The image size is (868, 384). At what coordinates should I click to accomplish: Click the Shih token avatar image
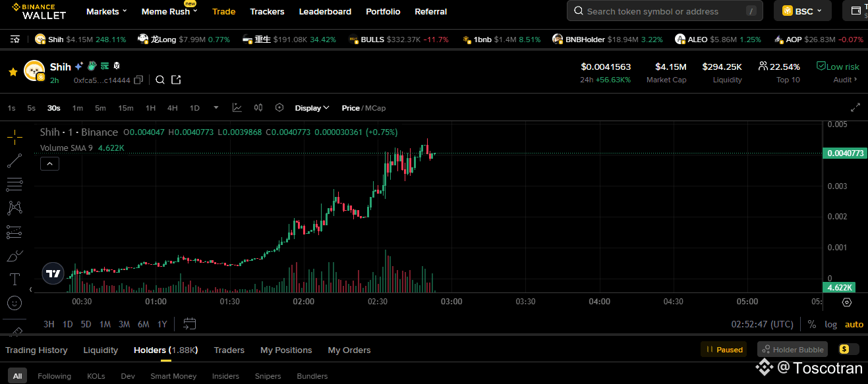click(34, 70)
